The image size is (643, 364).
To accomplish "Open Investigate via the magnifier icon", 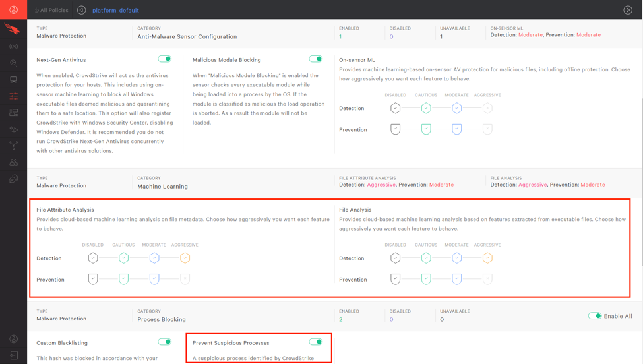I will pyautogui.click(x=14, y=63).
